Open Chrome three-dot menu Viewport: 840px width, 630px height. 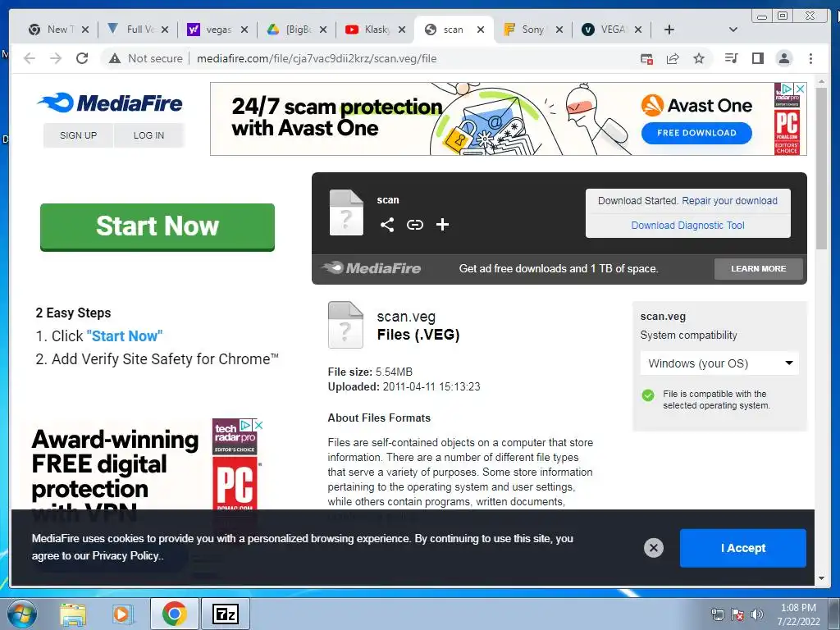point(810,58)
